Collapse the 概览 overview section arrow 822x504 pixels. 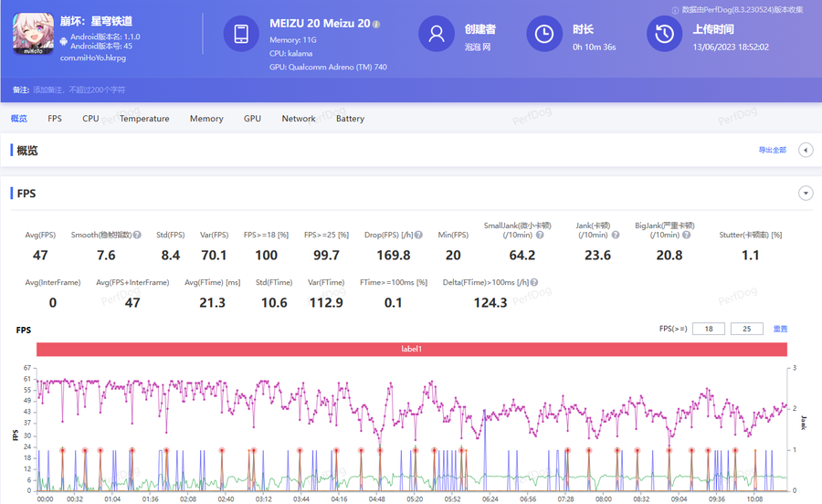click(806, 151)
